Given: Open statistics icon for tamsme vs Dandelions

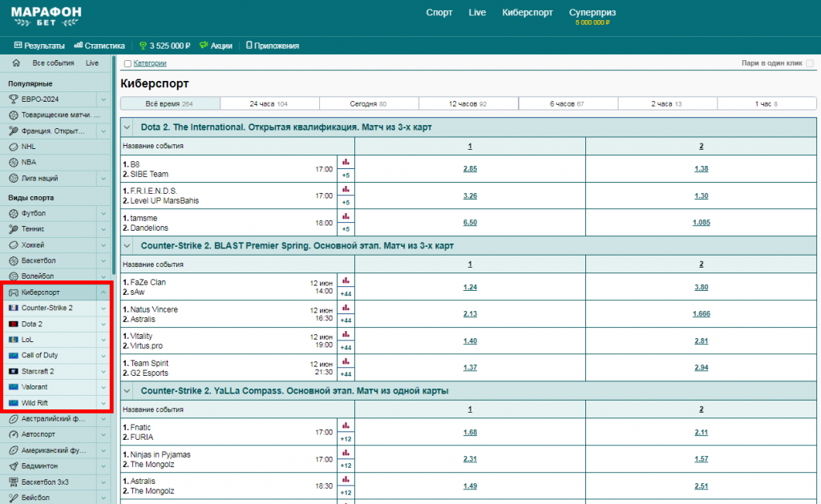Looking at the screenshot, I should pos(346,216).
